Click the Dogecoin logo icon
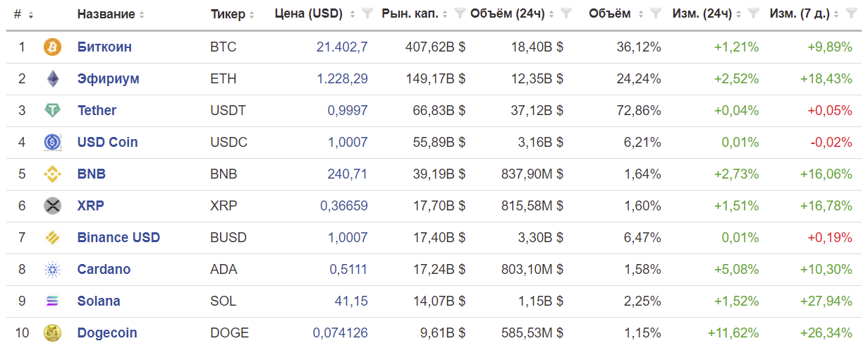This screenshot has height=353, width=868. pyautogui.click(x=53, y=333)
